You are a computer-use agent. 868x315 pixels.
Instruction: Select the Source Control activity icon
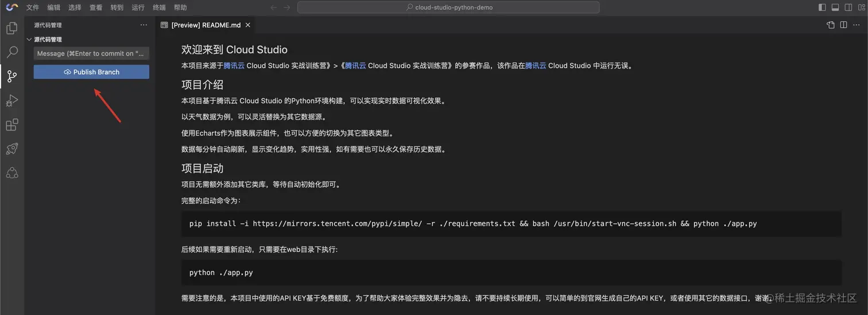coord(12,76)
